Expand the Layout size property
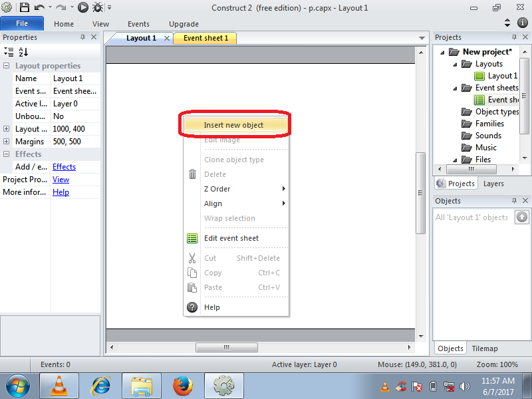Image resolution: width=532 pixels, height=399 pixels. (x=7, y=128)
